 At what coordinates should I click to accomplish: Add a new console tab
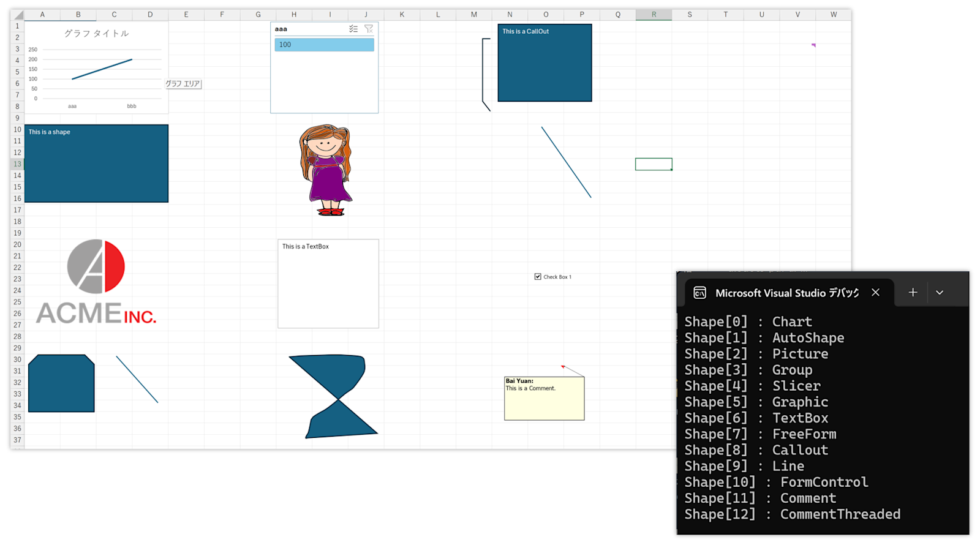point(913,293)
